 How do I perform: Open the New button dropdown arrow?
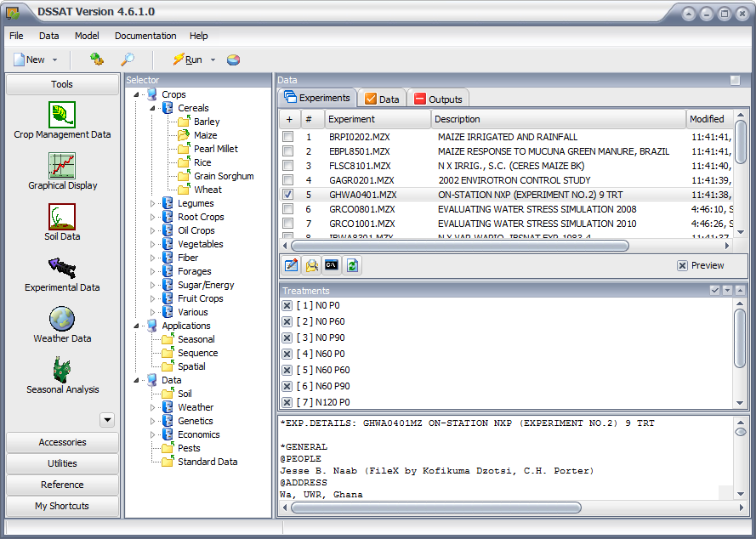[x=54, y=60]
